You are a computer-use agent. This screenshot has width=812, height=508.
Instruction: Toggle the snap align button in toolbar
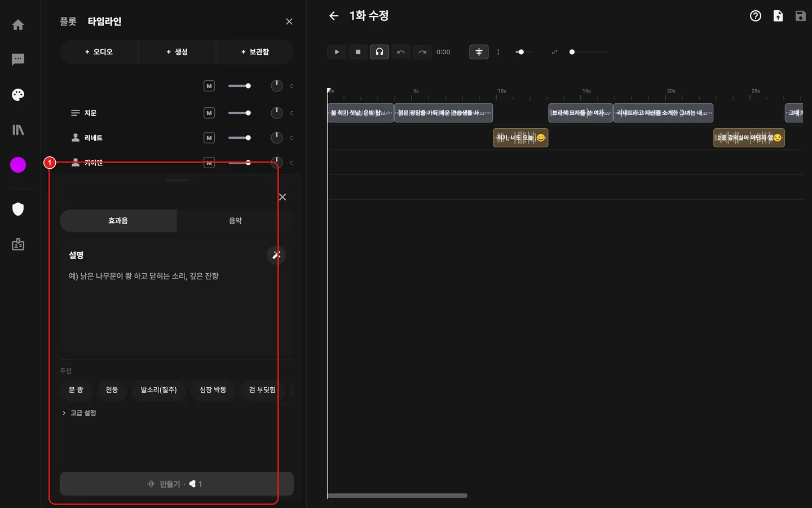(x=479, y=52)
